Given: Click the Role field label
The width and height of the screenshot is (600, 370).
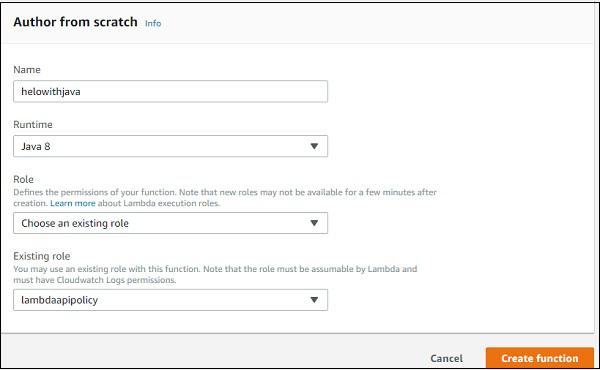Looking at the screenshot, I should (23, 179).
